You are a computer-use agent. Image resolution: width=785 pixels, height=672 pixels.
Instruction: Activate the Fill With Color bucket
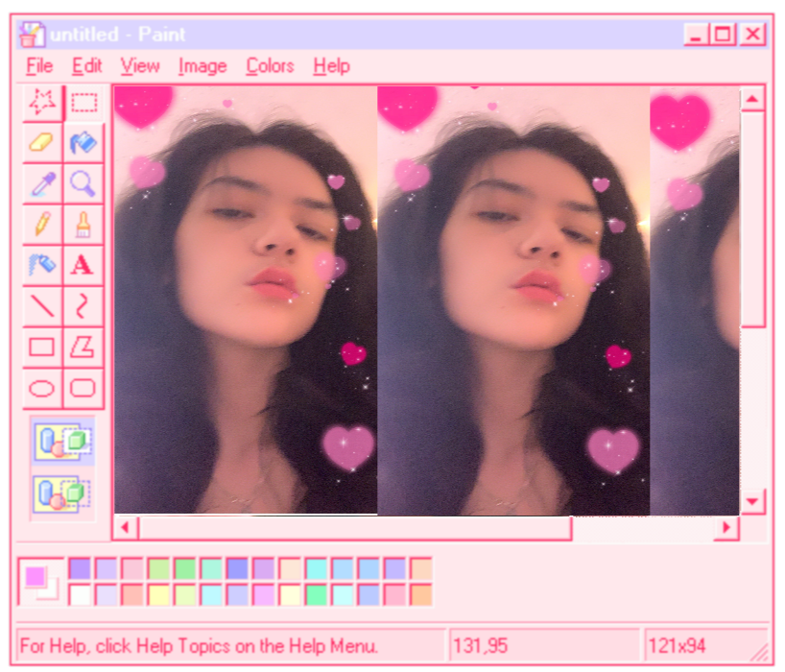pos(84,143)
